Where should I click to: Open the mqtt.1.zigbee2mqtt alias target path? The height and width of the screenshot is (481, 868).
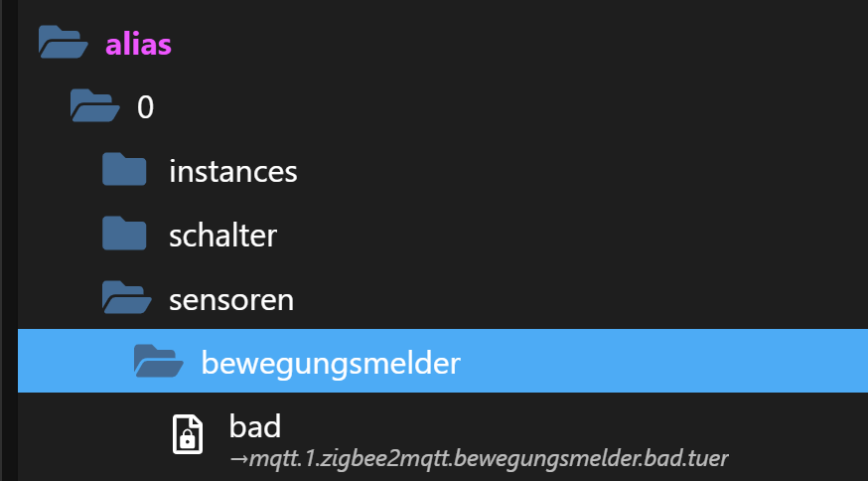coord(479,459)
